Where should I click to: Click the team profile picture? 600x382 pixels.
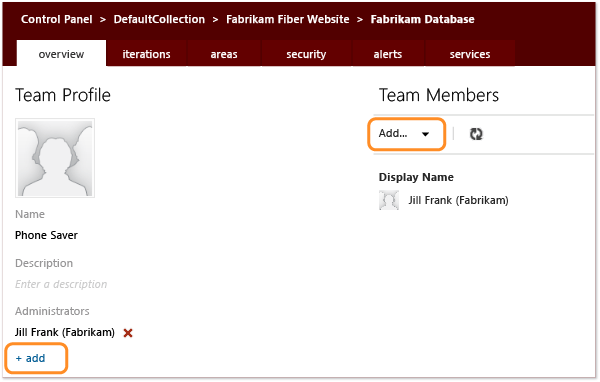(x=55, y=158)
